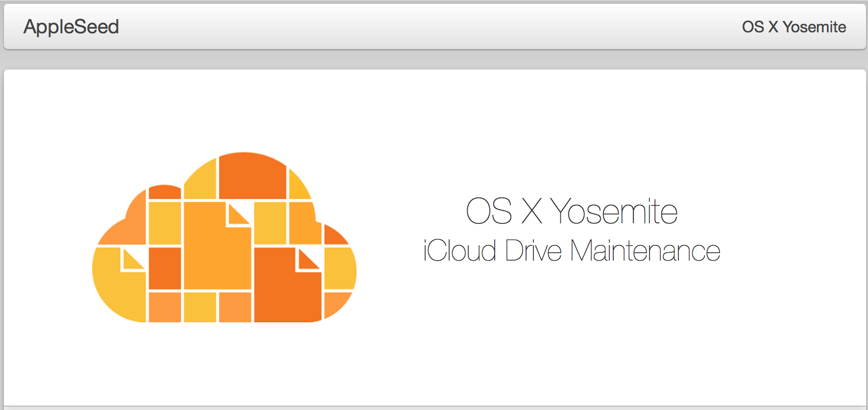Click the dark orange dome tile atop cloud
The width and height of the screenshot is (868, 410).
pos(252,177)
